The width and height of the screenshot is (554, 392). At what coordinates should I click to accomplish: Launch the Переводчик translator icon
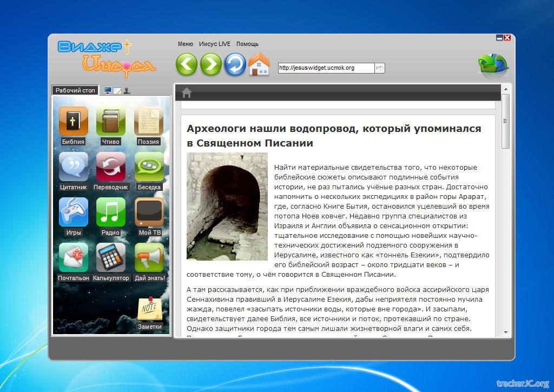(x=110, y=167)
